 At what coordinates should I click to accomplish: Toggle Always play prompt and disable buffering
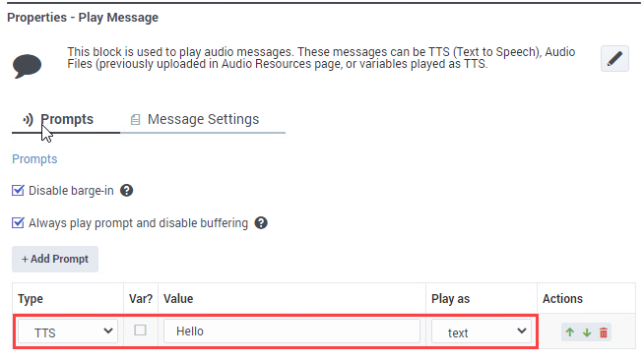click(x=18, y=222)
